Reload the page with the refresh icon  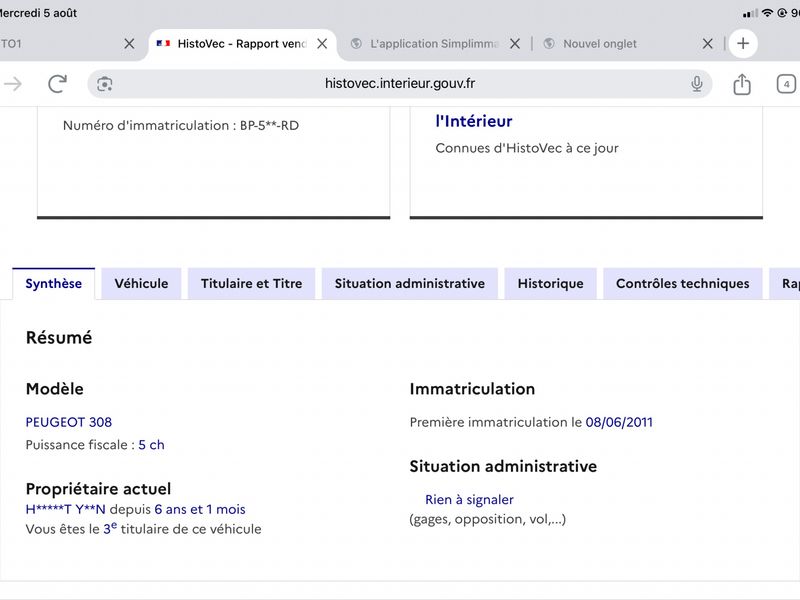57,84
